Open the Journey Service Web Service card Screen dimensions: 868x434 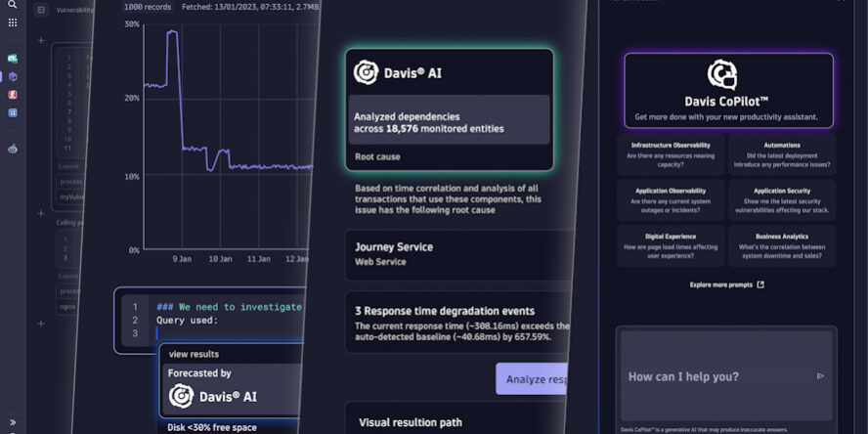click(x=459, y=255)
